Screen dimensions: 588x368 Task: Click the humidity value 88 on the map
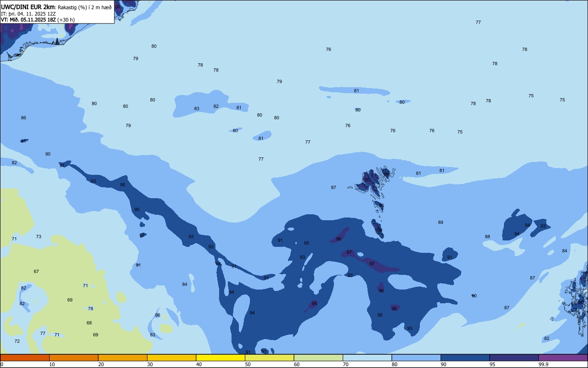487,237
